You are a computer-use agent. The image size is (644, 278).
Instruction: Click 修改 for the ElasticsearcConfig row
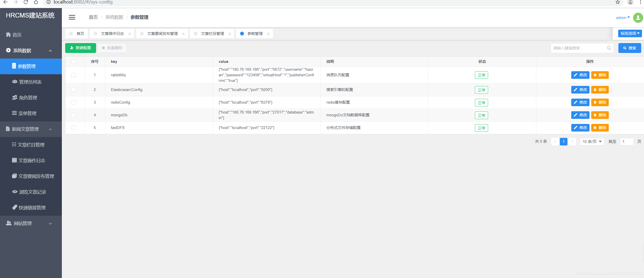click(x=580, y=90)
